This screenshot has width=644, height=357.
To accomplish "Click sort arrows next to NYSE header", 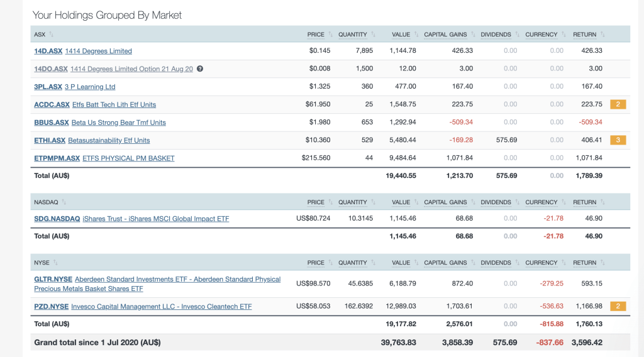I will tap(56, 263).
